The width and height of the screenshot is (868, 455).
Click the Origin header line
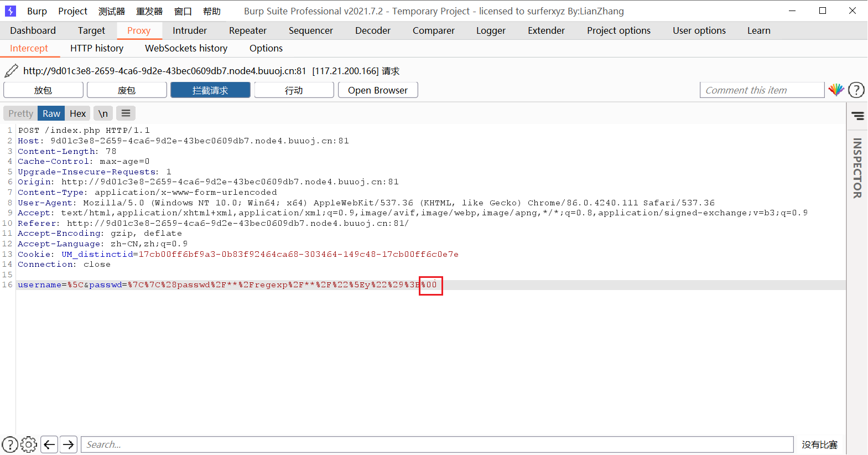(208, 182)
